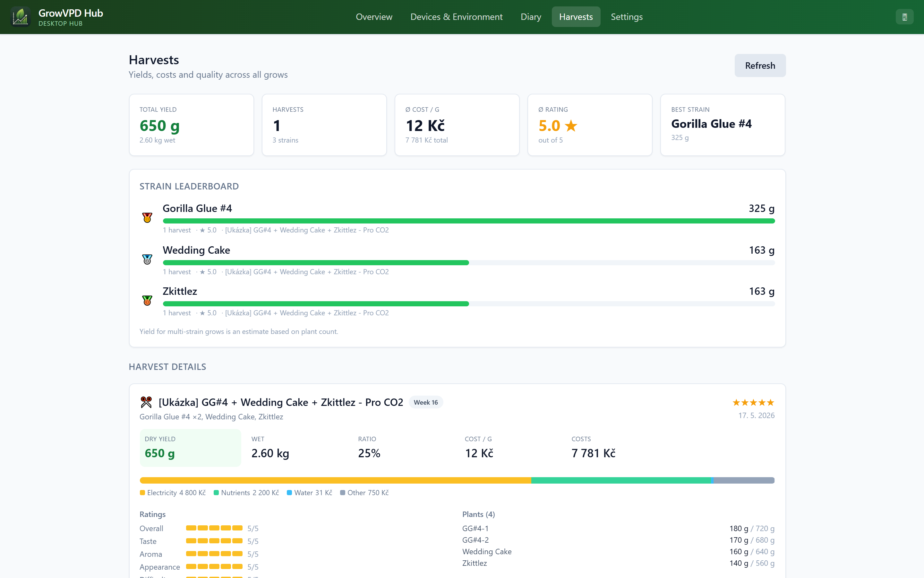This screenshot has width=924, height=578.
Task: Click the Zkittlez yield progress bar
Action: (x=469, y=304)
